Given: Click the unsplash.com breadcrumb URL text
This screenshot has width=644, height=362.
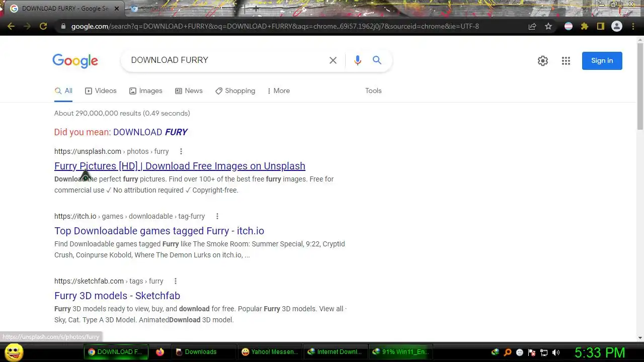Looking at the screenshot, I should tap(112, 151).
